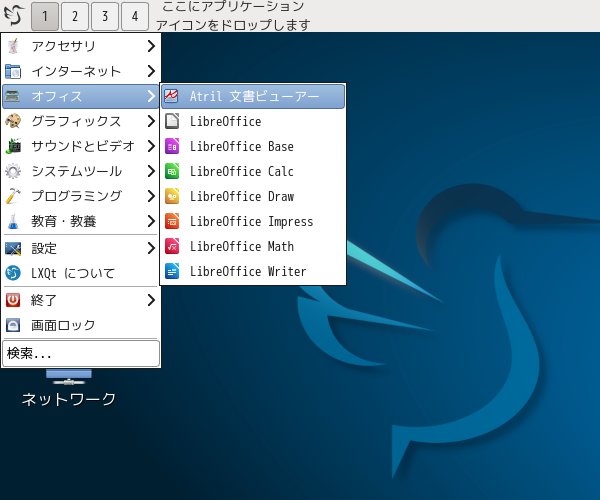This screenshot has width=600, height=500.
Task: Open the ネットワーク desktop icon
Action: [x=69, y=387]
